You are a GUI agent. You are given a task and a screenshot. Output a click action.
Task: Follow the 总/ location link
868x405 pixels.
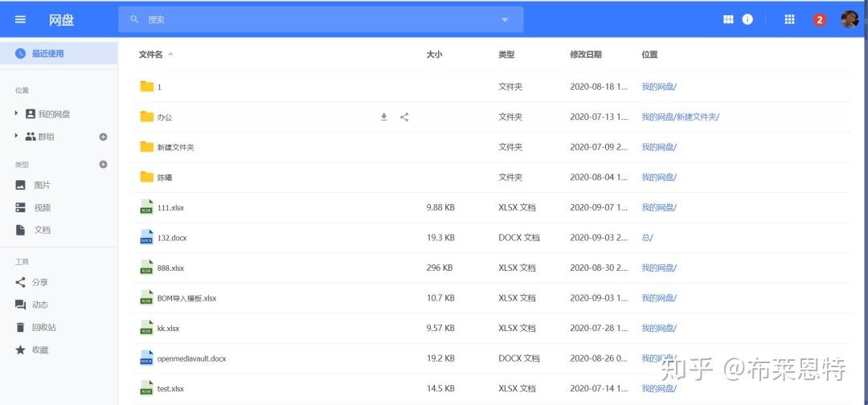pyautogui.click(x=647, y=238)
